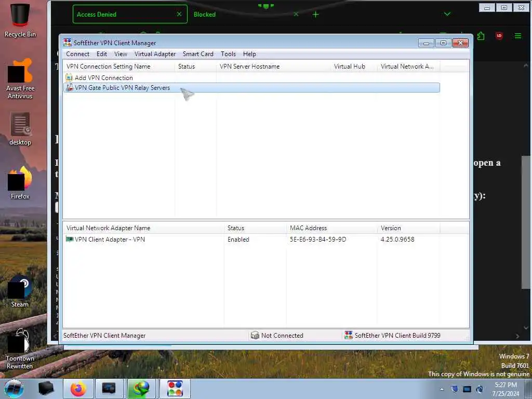Click the VPN Client Adapter network card icon
The width and height of the screenshot is (532, 399).
point(69,239)
